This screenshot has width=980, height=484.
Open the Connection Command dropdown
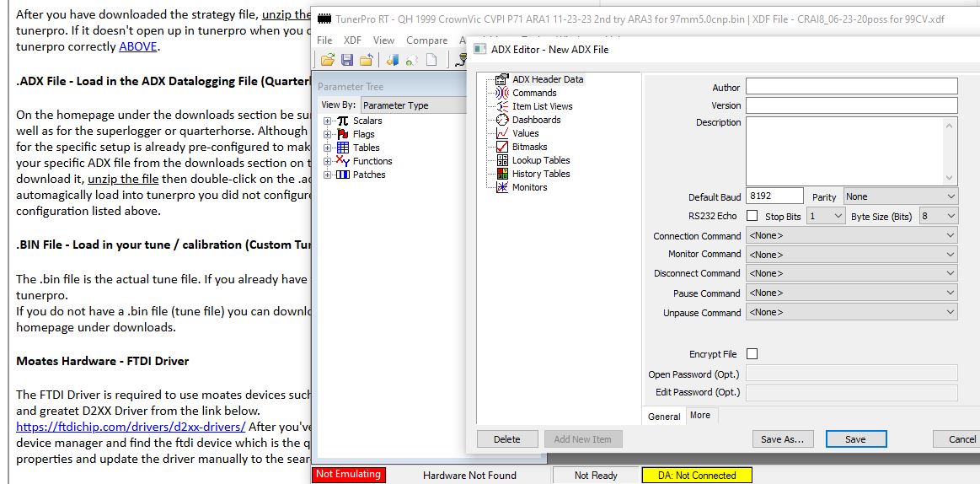coord(851,236)
